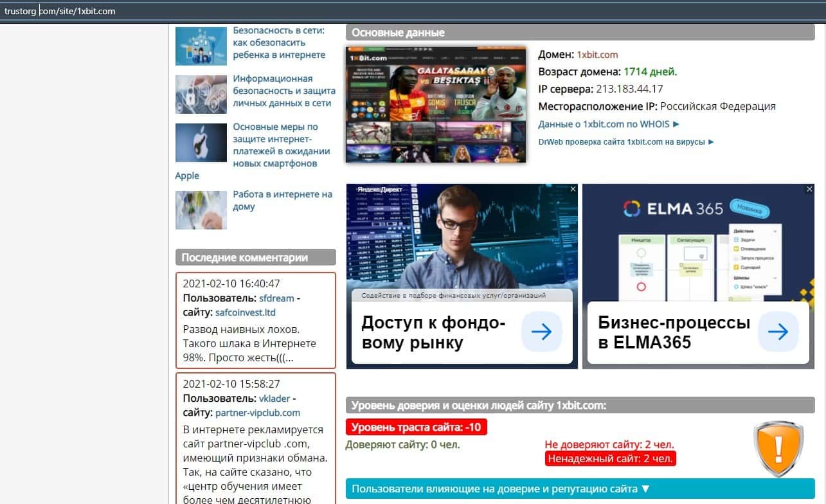826x504 pixels.
Task: Open safcoinvest.ltd site link
Action: [x=245, y=312]
